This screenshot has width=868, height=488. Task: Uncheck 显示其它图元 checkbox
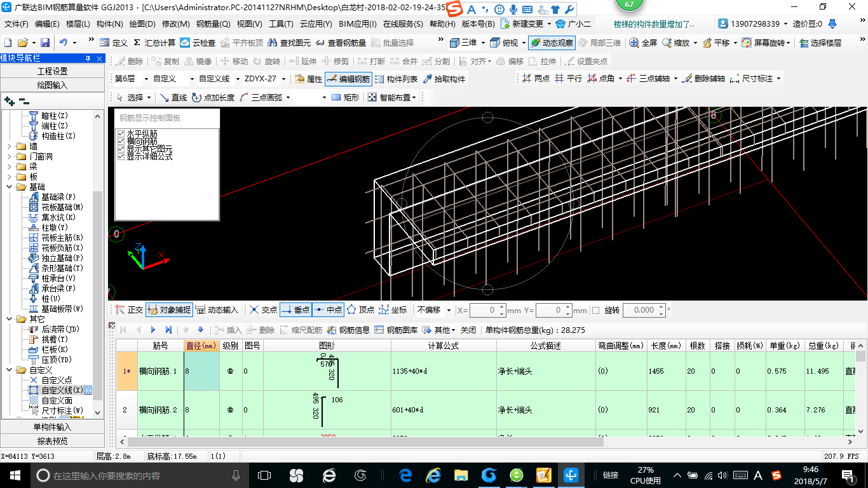click(x=121, y=149)
